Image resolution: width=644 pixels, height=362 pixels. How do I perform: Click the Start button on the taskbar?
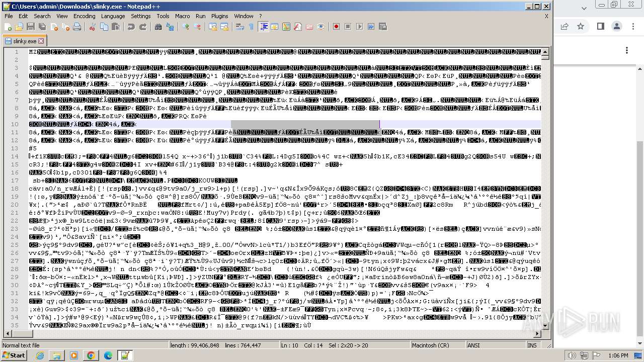click(14, 355)
